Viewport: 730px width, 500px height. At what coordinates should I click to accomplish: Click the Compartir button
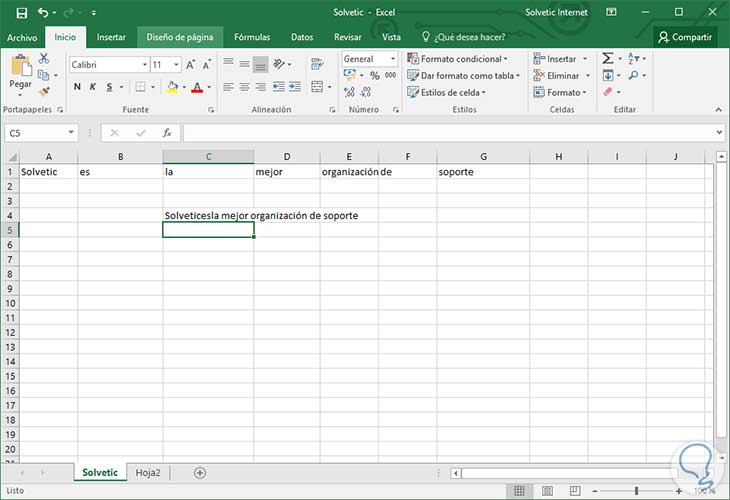click(x=685, y=37)
